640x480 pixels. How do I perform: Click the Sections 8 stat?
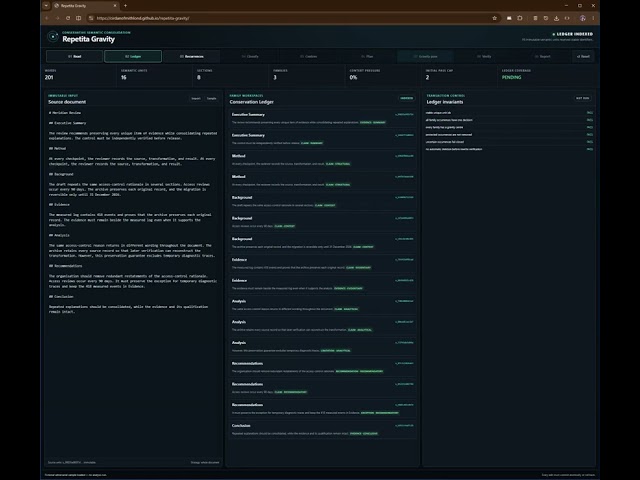tap(231, 75)
